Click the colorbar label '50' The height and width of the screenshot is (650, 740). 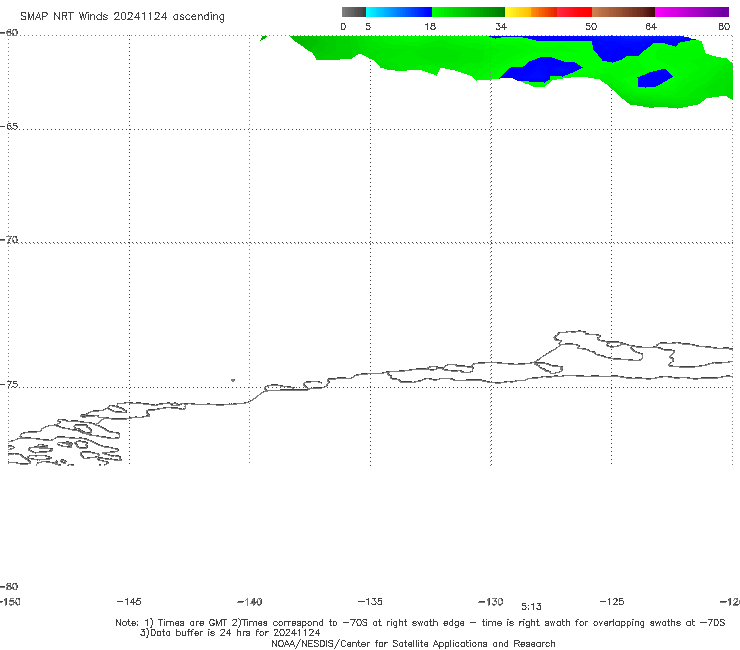tap(591, 26)
